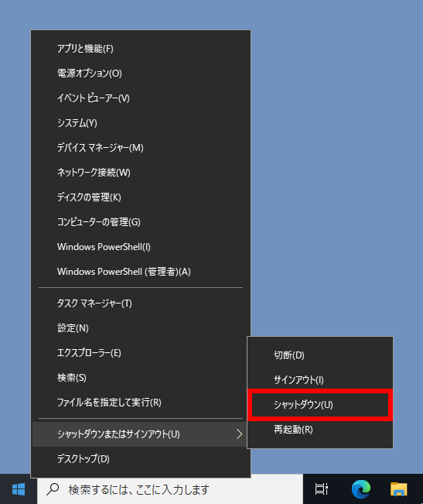
Task: Open File Explorer from the taskbar
Action: point(399,489)
